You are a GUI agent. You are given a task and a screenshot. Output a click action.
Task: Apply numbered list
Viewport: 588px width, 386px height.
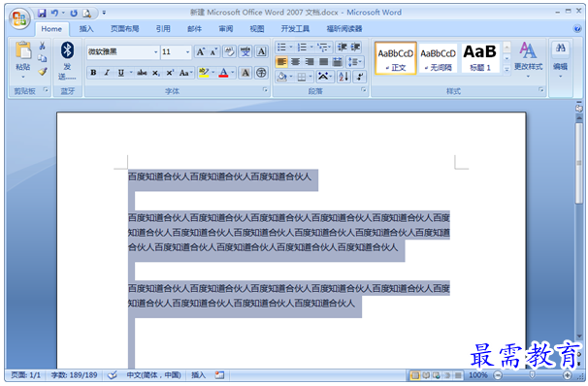[x=302, y=48]
